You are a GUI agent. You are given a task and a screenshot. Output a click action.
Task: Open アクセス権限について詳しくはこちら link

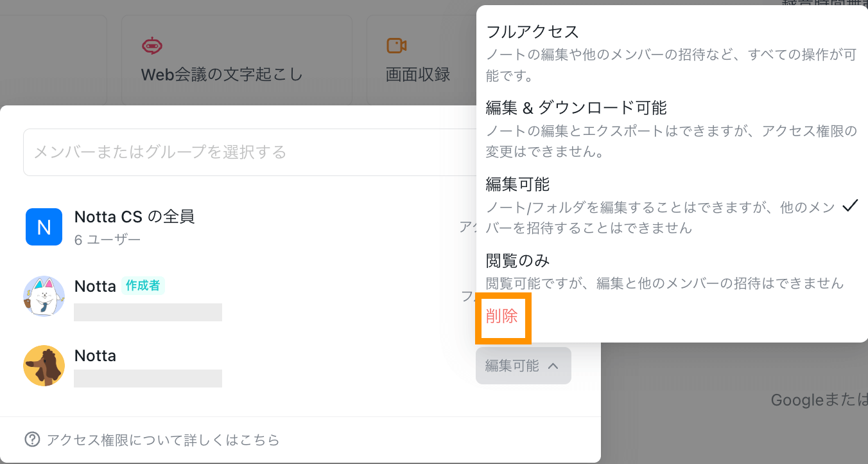click(x=163, y=440)
